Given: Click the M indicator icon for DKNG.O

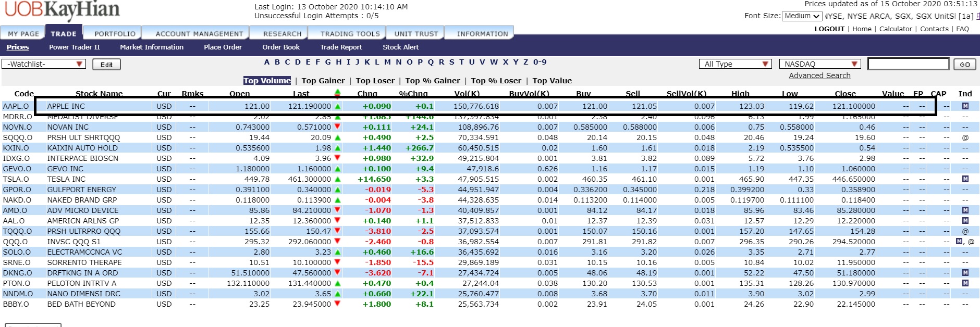Looking at the screenshot, I should click(965, 273).
